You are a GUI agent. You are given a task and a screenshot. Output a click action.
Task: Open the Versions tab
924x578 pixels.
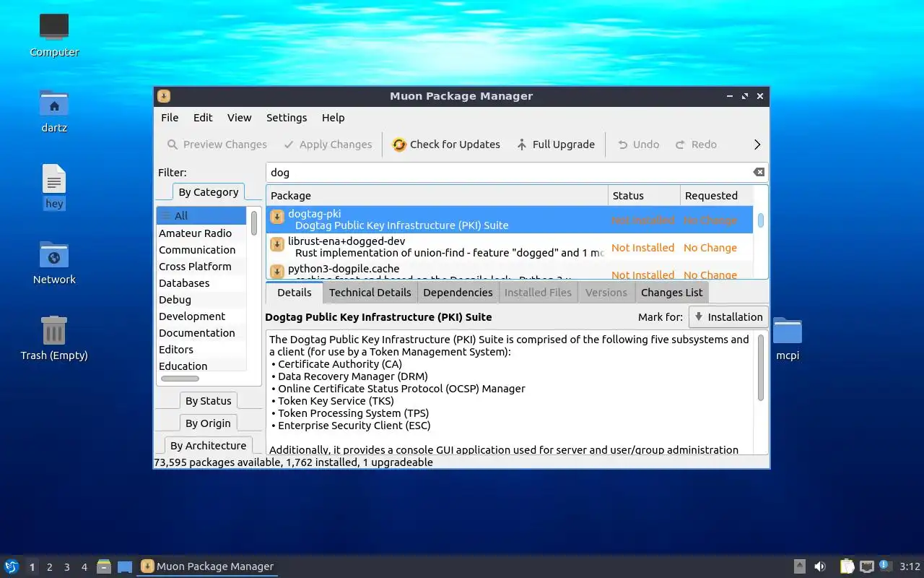click(x=606, y=293)
